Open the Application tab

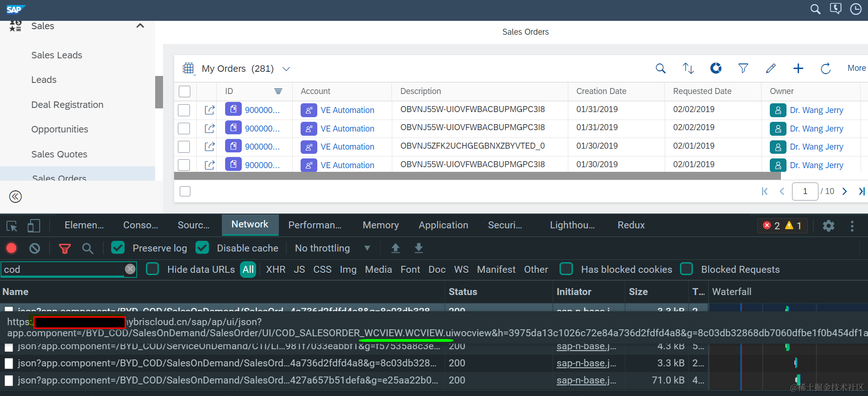click(x=443, y=225)
